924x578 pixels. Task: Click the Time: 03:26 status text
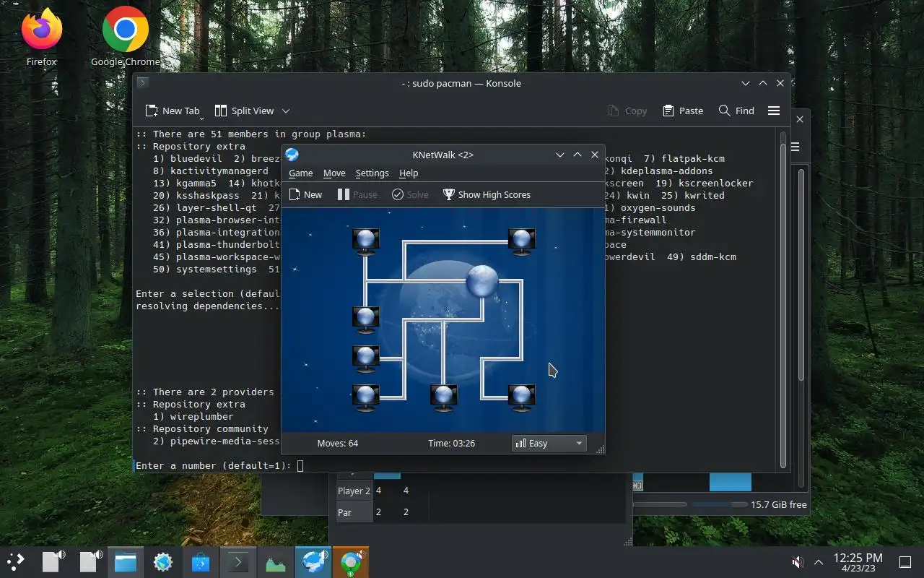[x=451, y=443]
